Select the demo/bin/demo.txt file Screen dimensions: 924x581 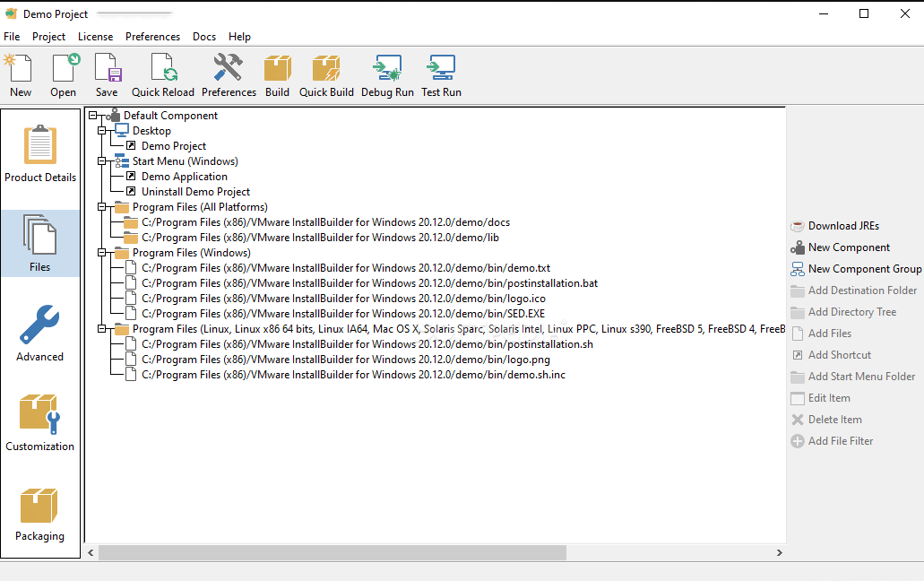[346, 268]
